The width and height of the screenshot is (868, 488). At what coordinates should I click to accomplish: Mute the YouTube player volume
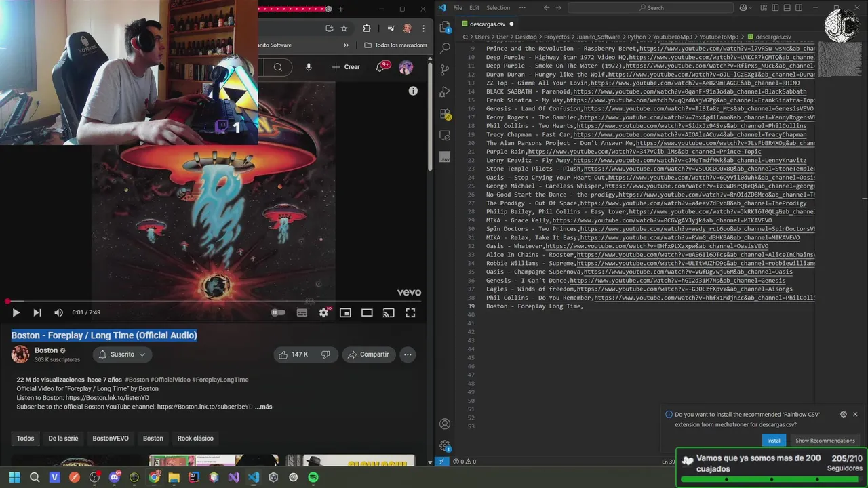click(x=58, y=312)
